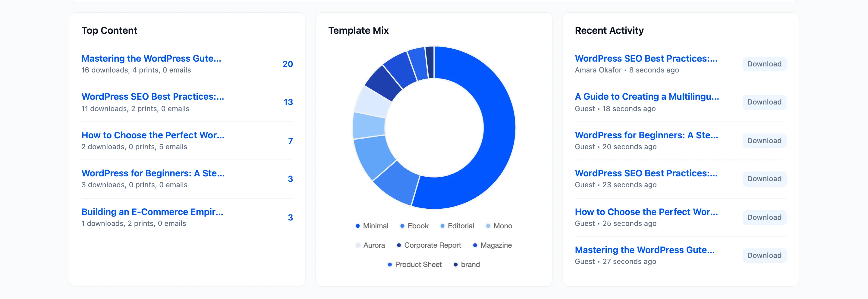The image size is (868, 299).
Task: Toggle the Product Sheet legend item
Action: (414, 265)
